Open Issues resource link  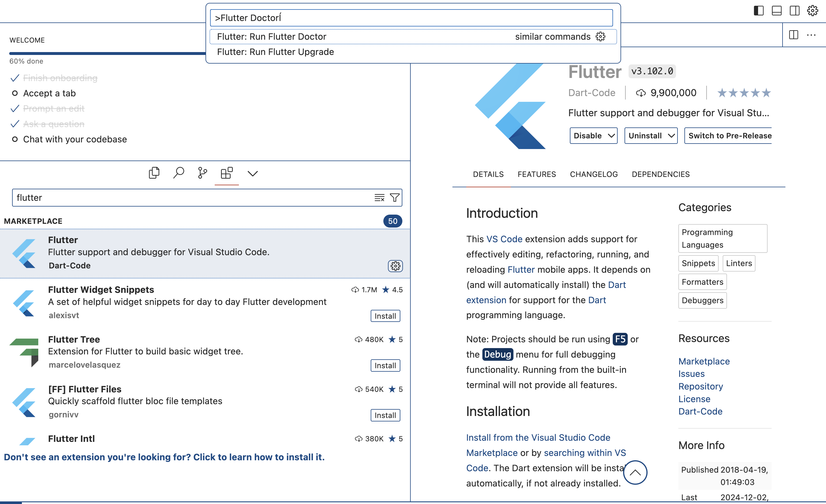click(x=692, y=374)
